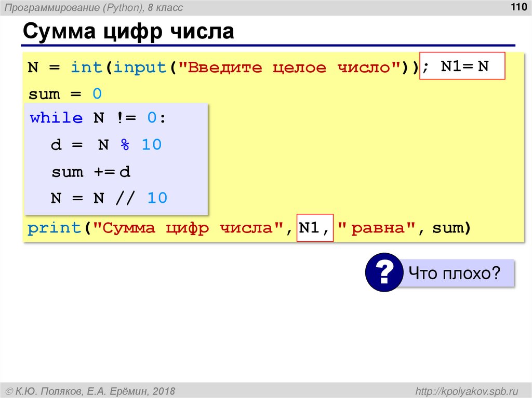Screen dimensions: 532x398
Task: Click the line "d = N % 10"
Action: (106, 145)
